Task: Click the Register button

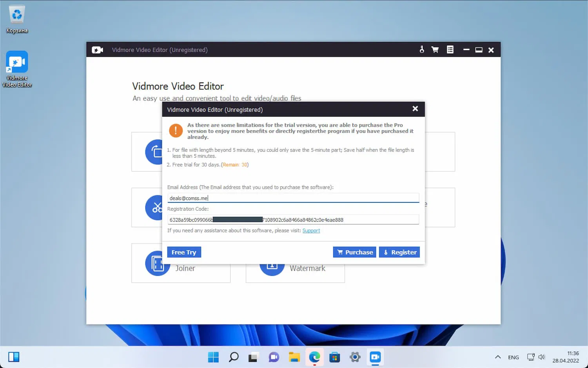Action: click(399, 252)
